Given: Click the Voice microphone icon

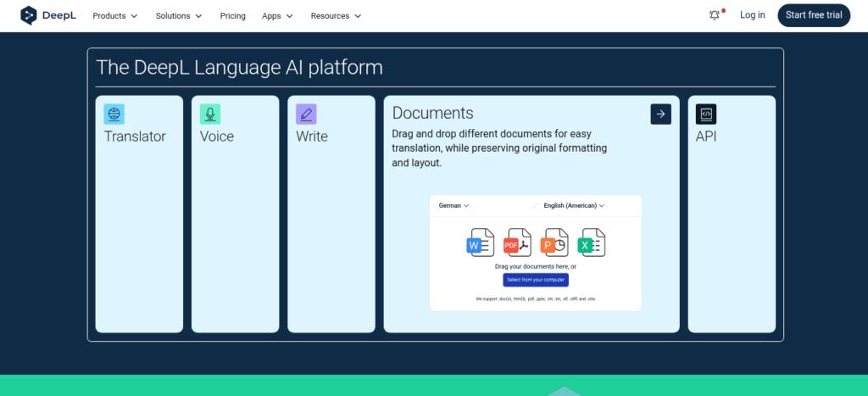Looking at the screenshot, I should point(210,114).
